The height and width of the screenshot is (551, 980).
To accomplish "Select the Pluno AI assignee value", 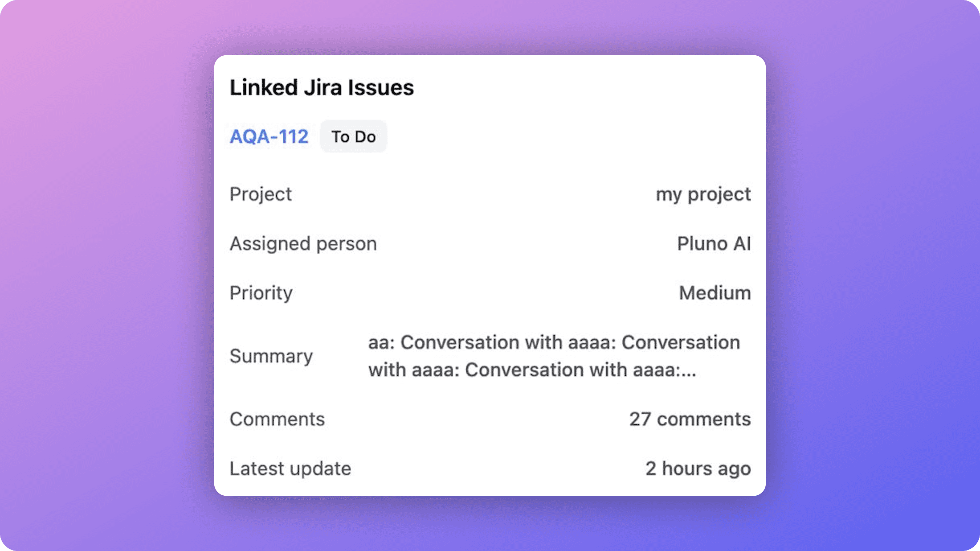I will click(713, 243).
